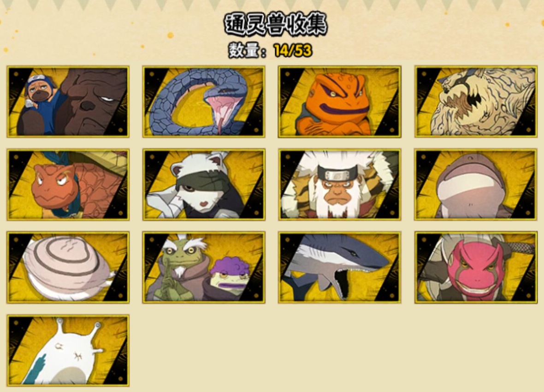Choose the white-haired monkey king Enma card
544x392 pixels.
tap(339, 185)
